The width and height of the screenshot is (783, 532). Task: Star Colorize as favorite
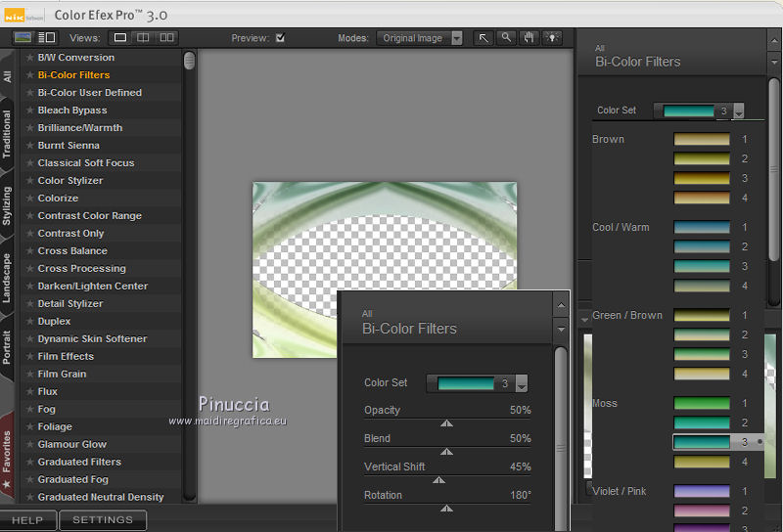point(30,199)
